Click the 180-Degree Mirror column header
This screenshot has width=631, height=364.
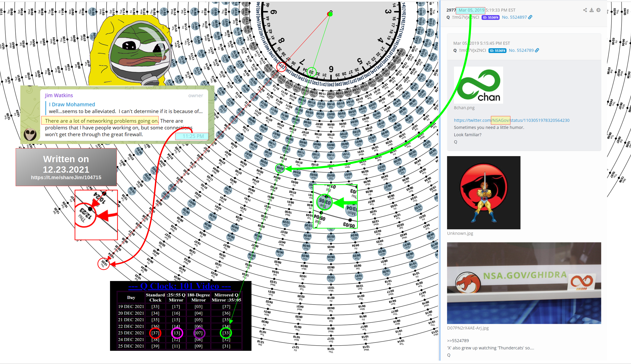point(198,297)
